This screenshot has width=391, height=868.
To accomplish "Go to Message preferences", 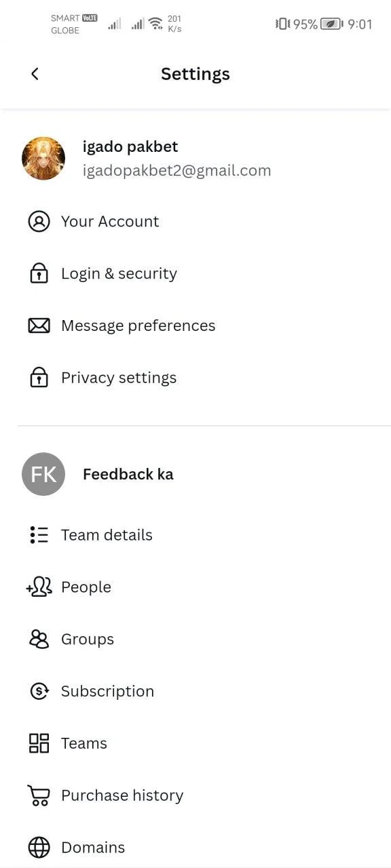I will tap(195, 326).
